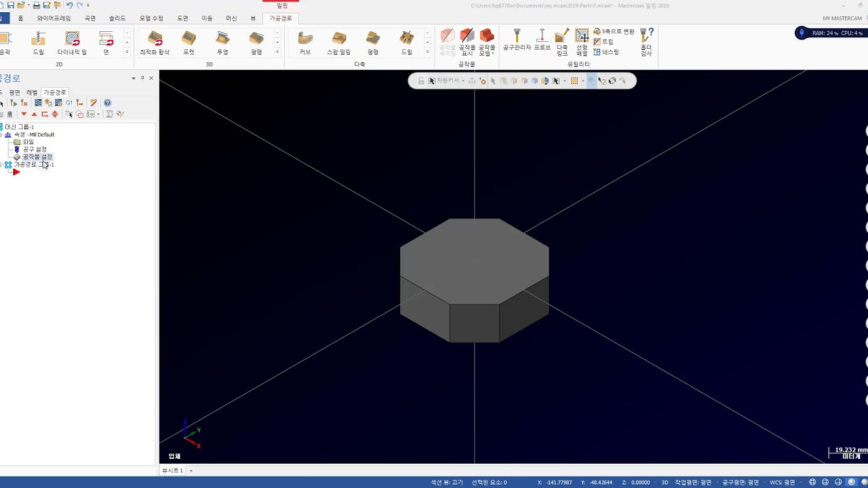
Task: Choose the 투영 3D toolpath
Action: point(222,43)
